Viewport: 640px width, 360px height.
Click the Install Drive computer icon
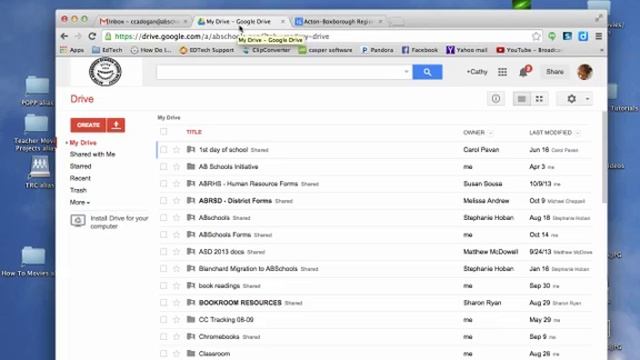pyautogui.click(x=78, y=221)
